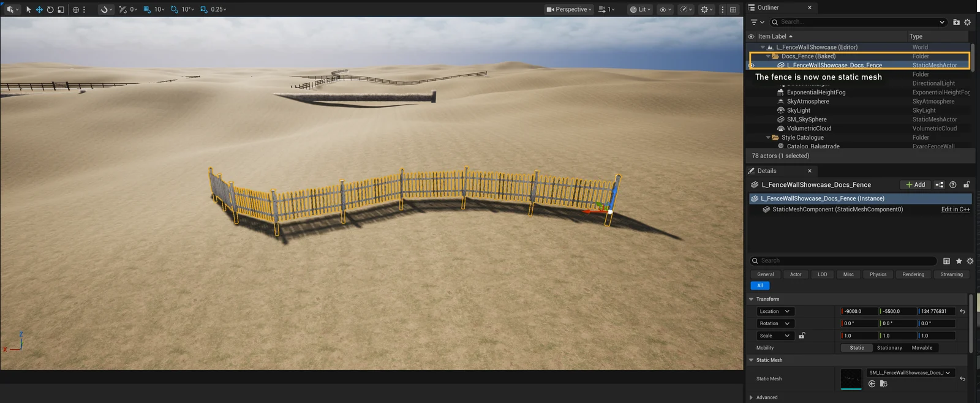
Task: Toggle scale snapping icon
Action: [204, 9]
